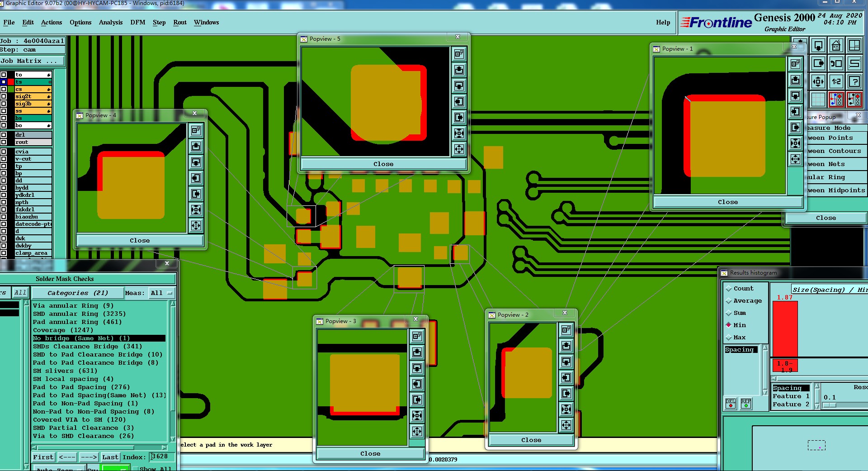The height and width of the screenshot is (471, 868).
Task: Click the zoom-fit arrows icon in Popview 2
Action: 566,409
